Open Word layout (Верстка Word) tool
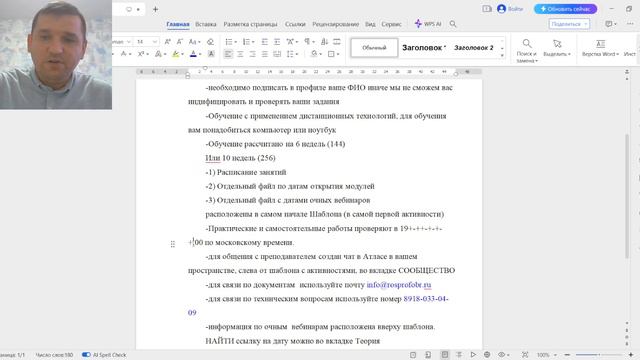This screenshot has width=640, height=360. (x=600, y=48)
